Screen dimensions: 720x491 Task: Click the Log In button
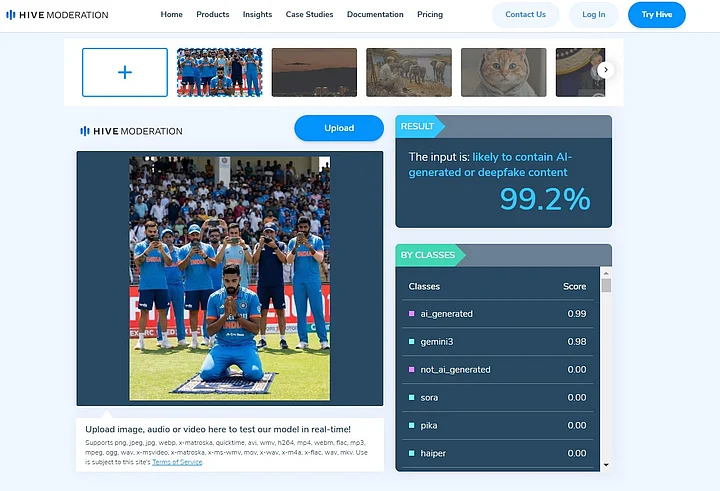(593, 15)
